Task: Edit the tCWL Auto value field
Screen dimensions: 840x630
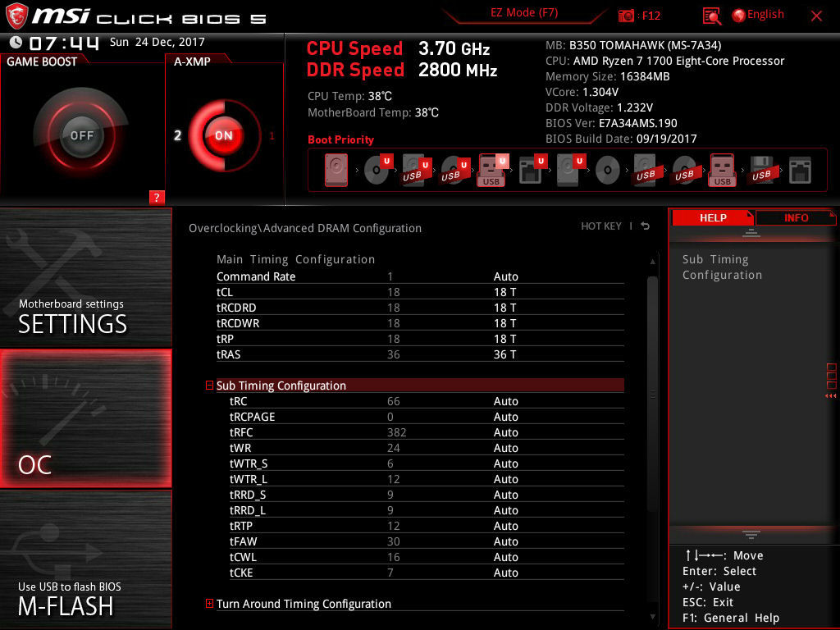Action: tap(505, 557)
